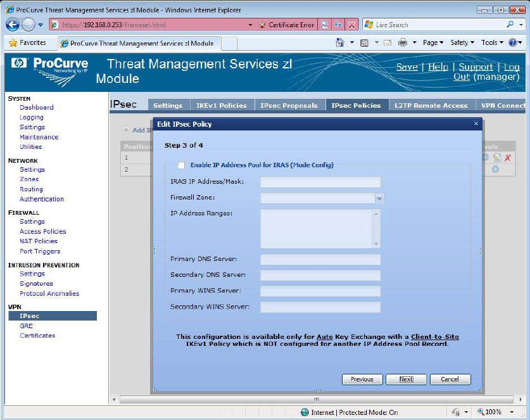Switch to the IPsec Settings tab
This screenshot has height=420, width=530.
tap(168, 105)
